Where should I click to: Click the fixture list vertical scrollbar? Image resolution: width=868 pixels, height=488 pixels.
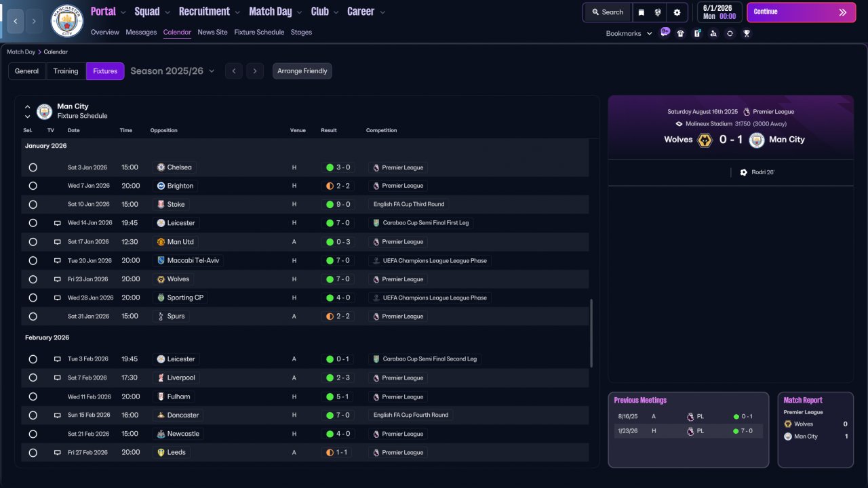pos(591,333)
